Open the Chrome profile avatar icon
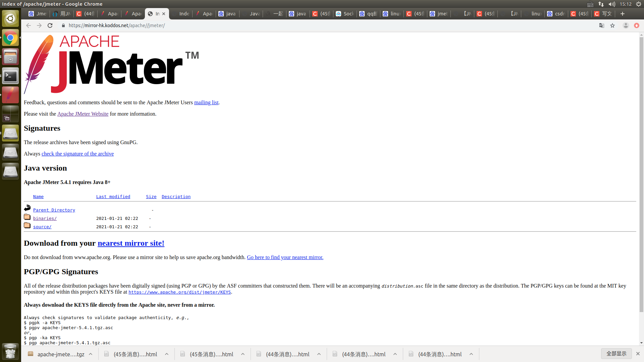 626,25
